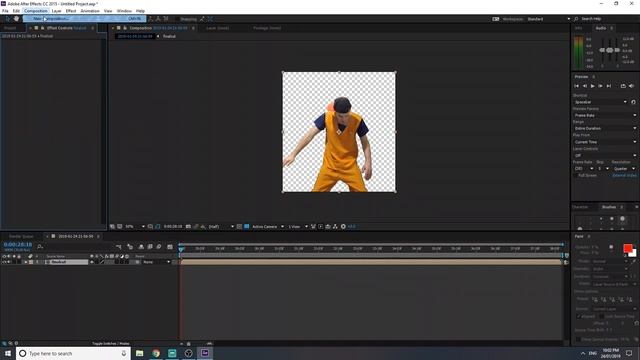
Task: Switch to the Render Queue tab
Action: [x=21, y=236]
